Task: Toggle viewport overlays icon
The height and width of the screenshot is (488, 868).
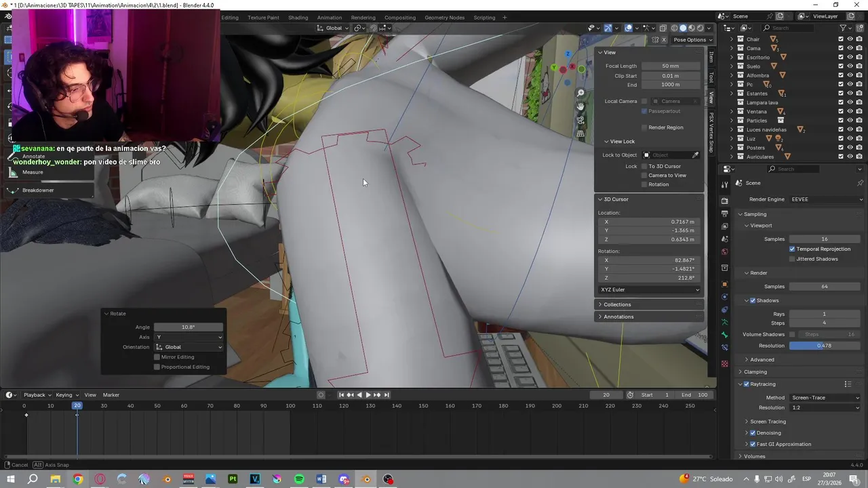Action: click(629, 28)
